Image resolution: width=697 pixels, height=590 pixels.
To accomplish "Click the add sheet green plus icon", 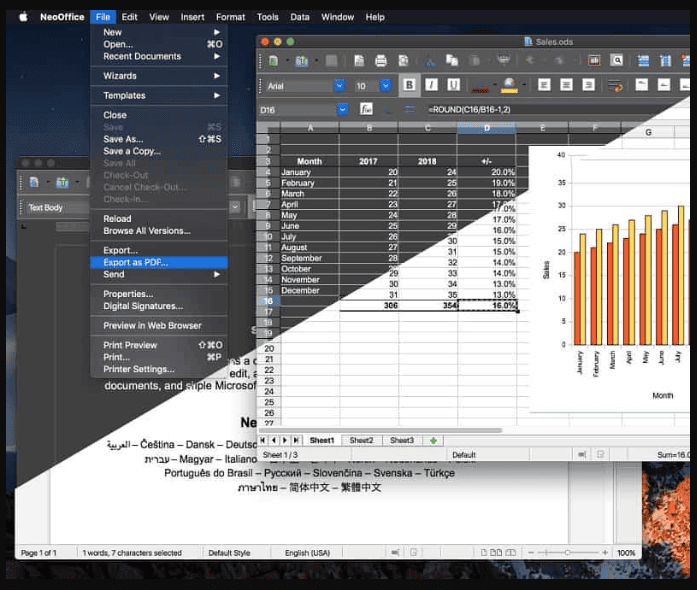I will coord(433,441).
